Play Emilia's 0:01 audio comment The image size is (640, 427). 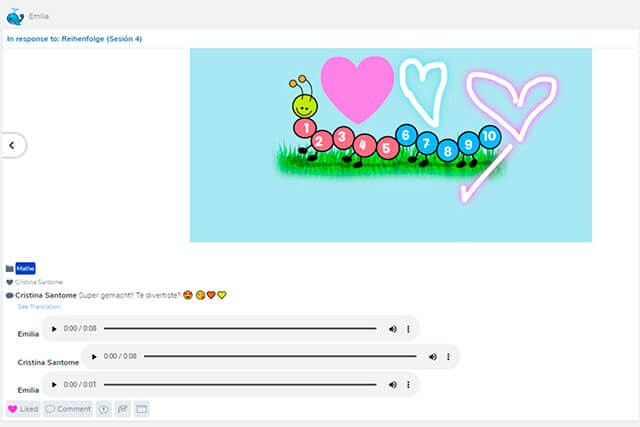pyautogui.click(x=54, y=384)
